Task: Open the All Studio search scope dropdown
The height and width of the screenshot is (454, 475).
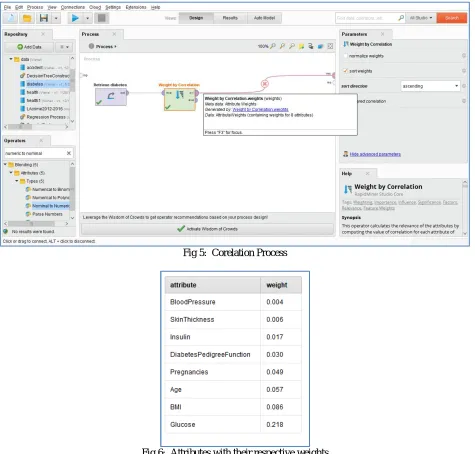Action: coord(421,18)
